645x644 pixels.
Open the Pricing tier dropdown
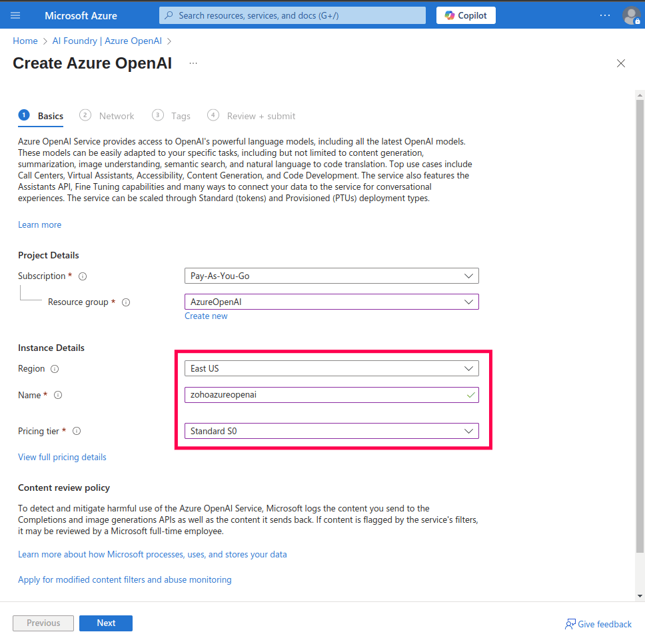coord(468,430)
